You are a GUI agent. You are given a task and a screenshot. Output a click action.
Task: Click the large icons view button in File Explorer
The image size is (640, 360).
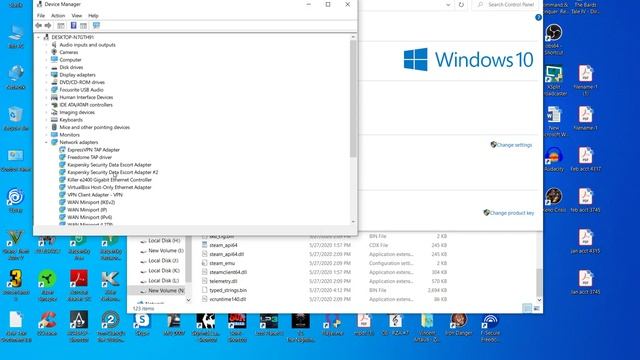536,309
